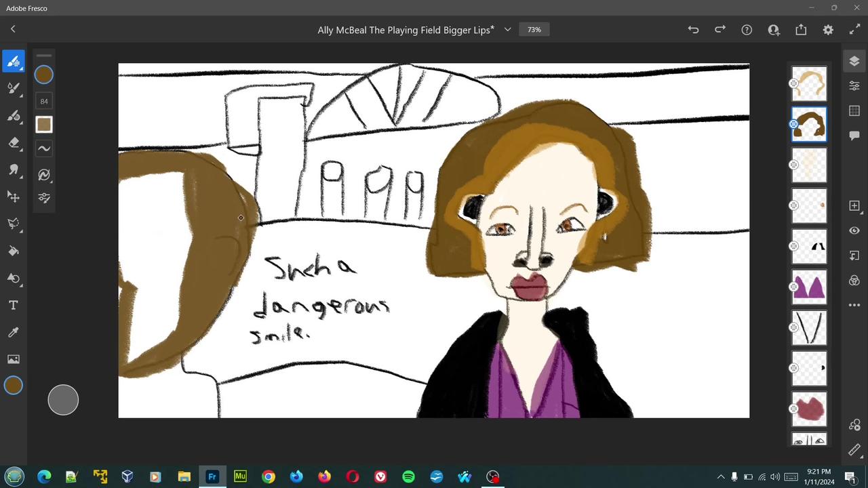Select the tan hair highlights layer thumbnail
The height and width of the screenshot is (488, 868).
810,83
